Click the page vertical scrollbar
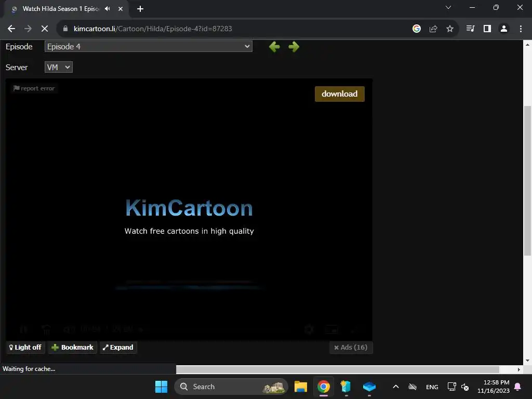The width and height of the screenshot is (532, 399). pyautogui.click(x=527, y=180)
